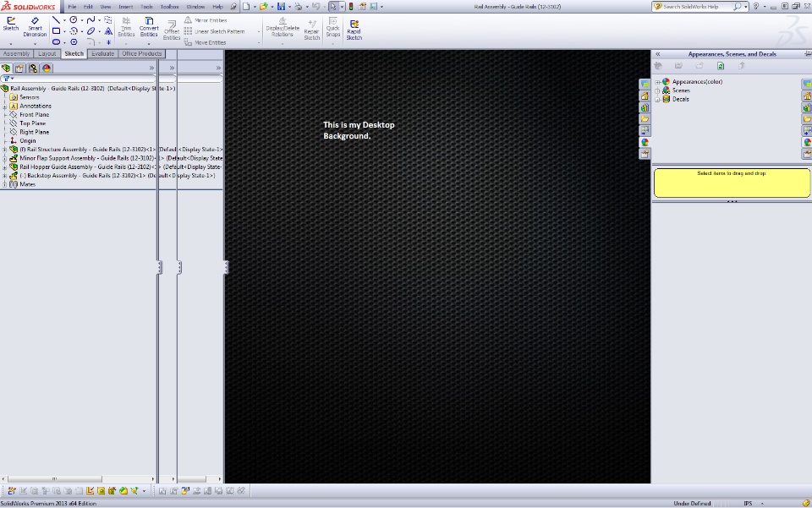The height and width of the screenshot is (508, 812).
Task: Open the New document dropdown arrow
Action: pyautogui.click(x=255, y=7)
